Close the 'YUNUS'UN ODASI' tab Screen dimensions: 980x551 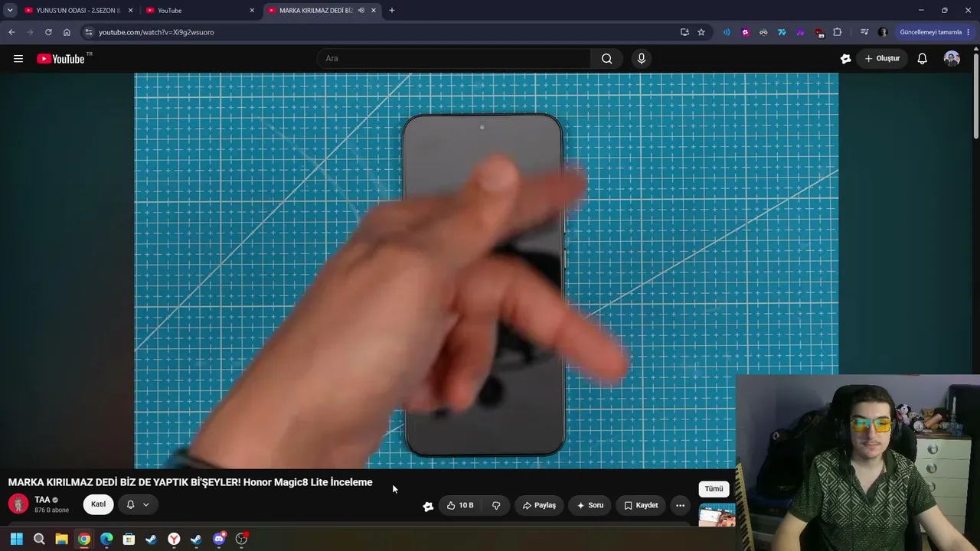(130, 11)
